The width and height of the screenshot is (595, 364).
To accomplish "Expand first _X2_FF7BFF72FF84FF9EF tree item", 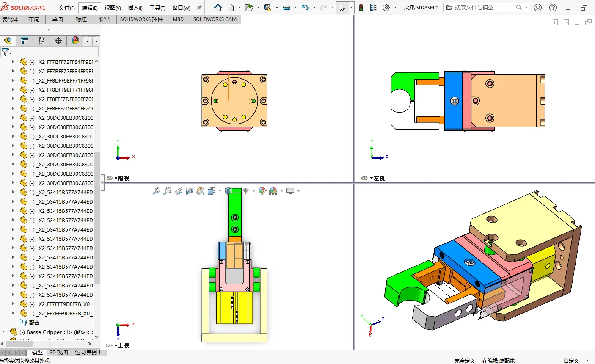I will point(13,62).
